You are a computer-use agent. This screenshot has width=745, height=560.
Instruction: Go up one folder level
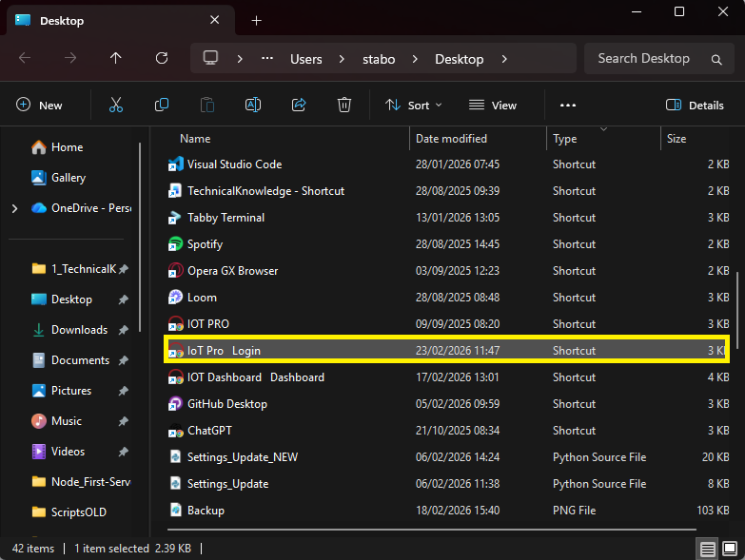point(115,58)
